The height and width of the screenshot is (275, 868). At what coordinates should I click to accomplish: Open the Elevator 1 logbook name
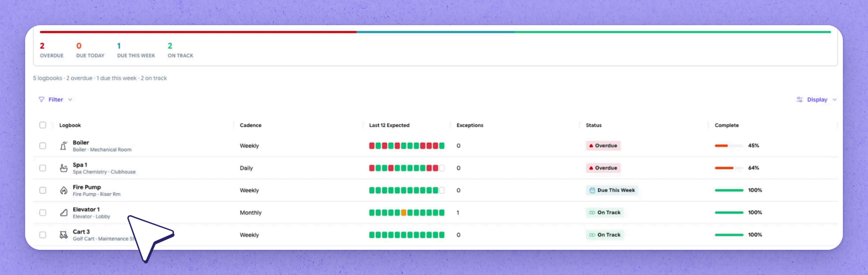click(86, 209)
